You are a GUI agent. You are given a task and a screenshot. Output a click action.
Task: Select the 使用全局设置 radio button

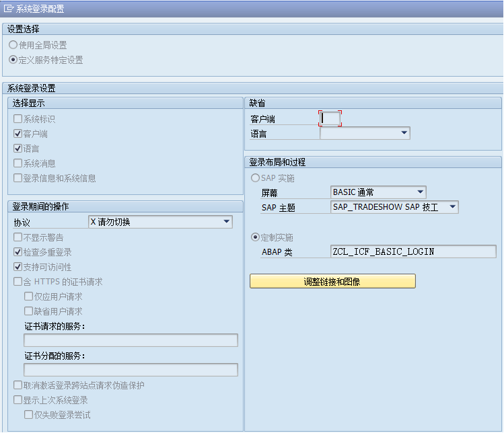tap(13, 45)
